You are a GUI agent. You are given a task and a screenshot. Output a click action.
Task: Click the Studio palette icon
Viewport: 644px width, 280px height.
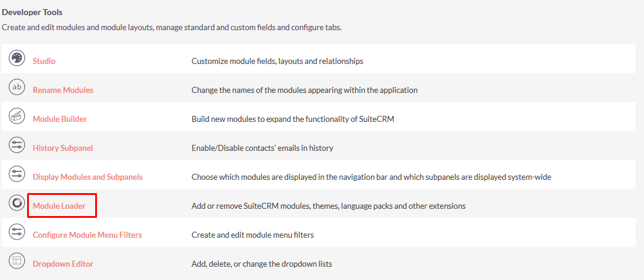[17, 59]
